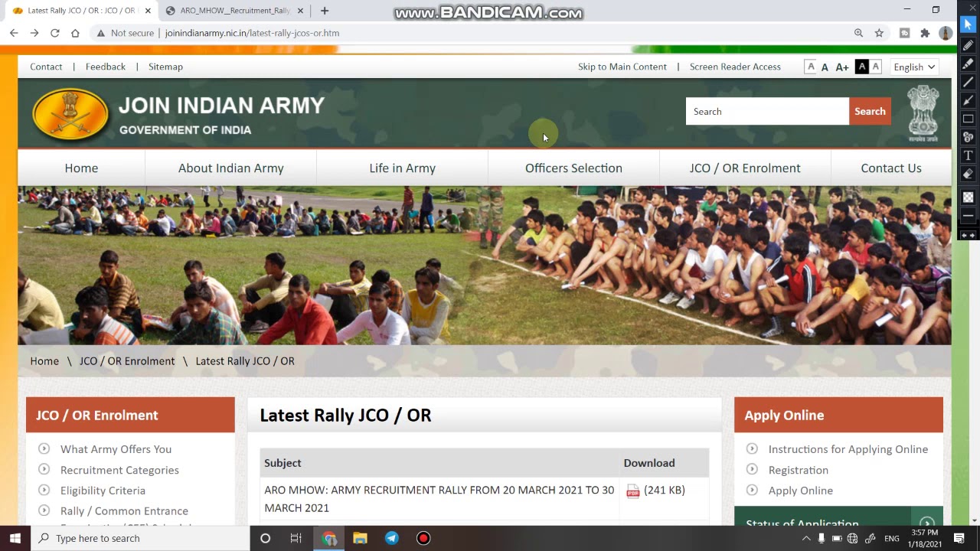Click the zoom magnifier icon in address bar
The width and height of the screenshot is (980, 551).
pyautogui.click(x=858, y=33)
